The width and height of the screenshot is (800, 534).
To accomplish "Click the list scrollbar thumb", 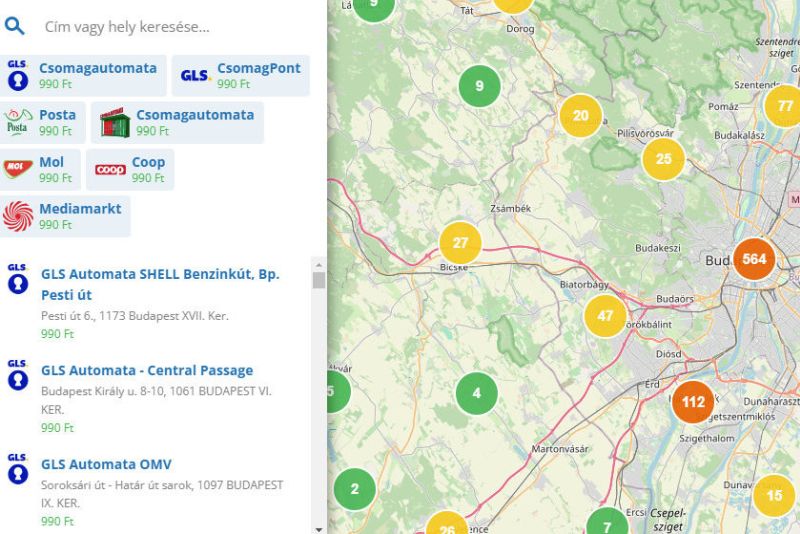I will coord(319,280).
